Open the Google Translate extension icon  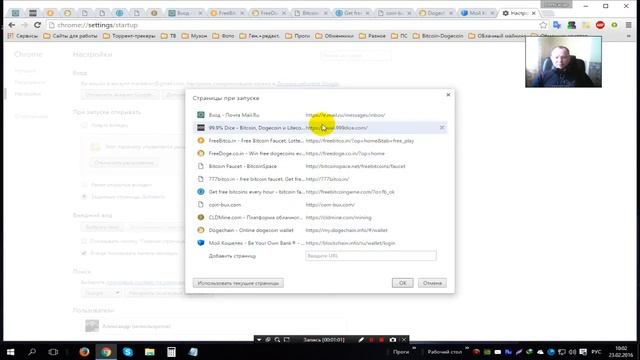pyautogui.click(x=557, y=25)
